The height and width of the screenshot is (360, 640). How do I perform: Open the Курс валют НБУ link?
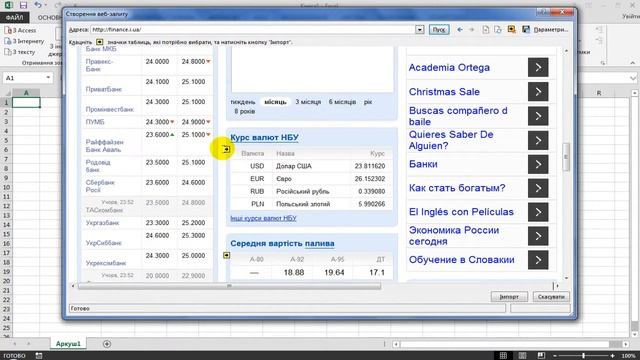pos(264,138)
